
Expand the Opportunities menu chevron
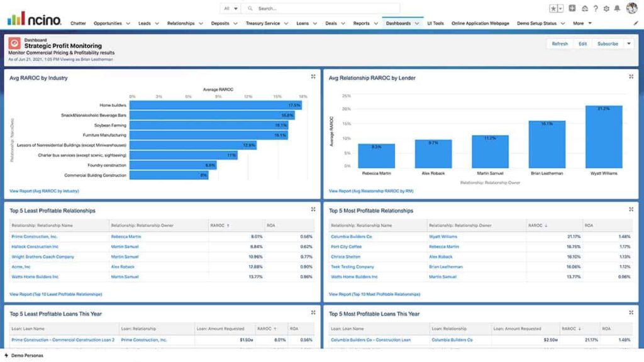click(x=128, y=23)
